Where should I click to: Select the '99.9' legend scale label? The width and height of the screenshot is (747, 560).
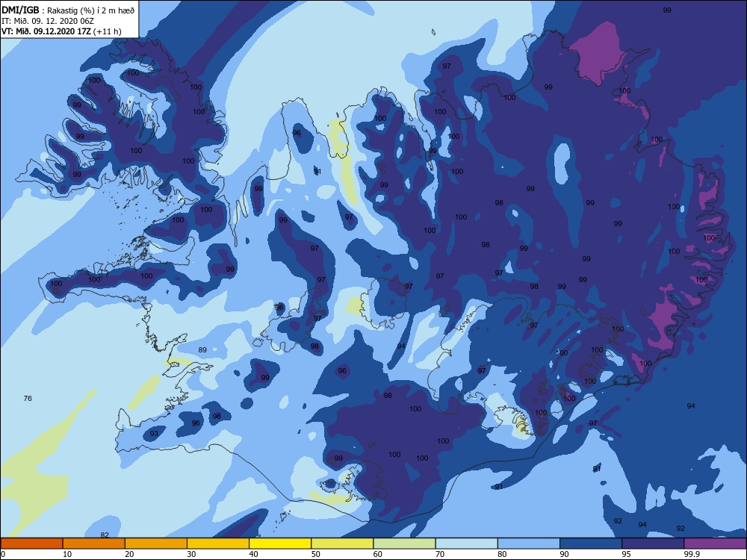click(x=692, y=554)
